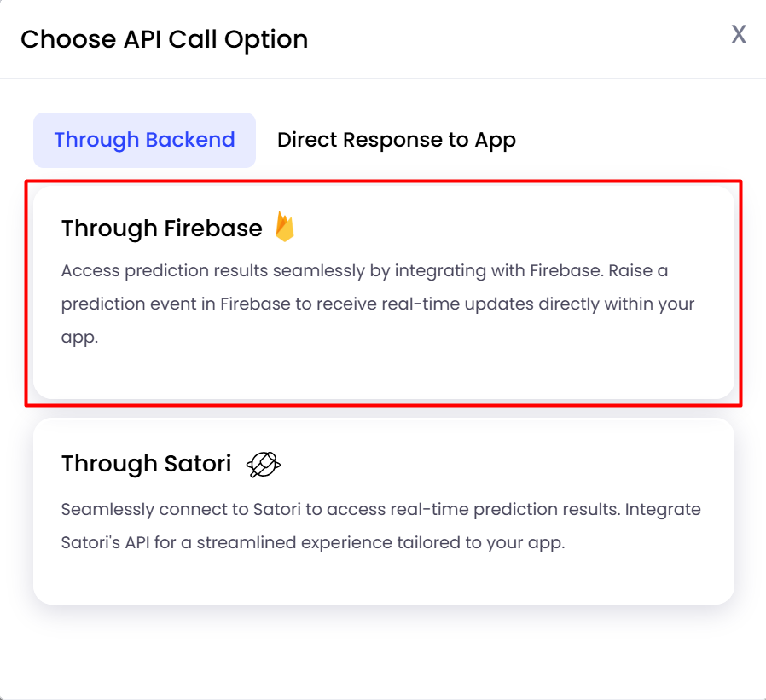Select the Through Firebase heading

[x=162, y=228]
